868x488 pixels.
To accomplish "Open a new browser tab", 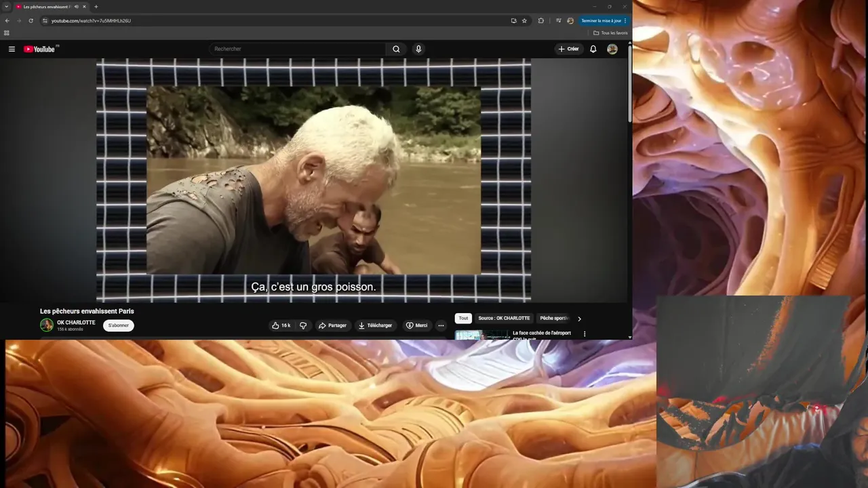I will [96, 7].
